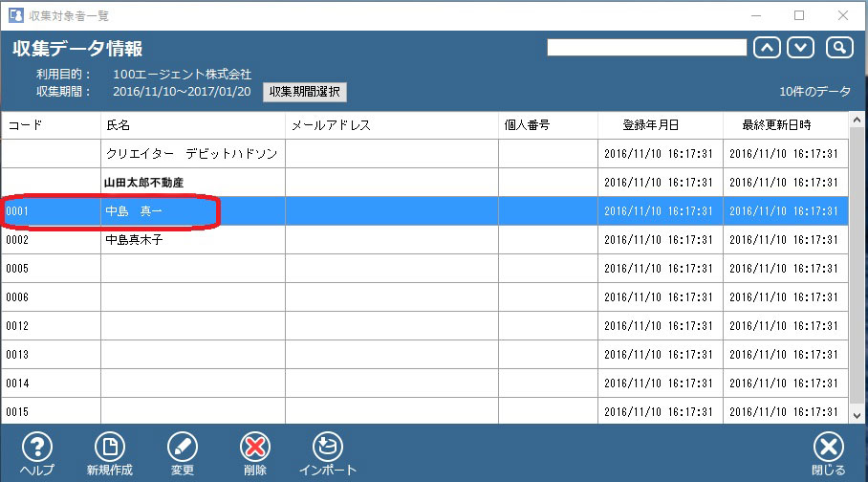Viewport: 868px width, 482px height.
Task: Click the 変更 edit pencil icon
Action: point(182,448)
